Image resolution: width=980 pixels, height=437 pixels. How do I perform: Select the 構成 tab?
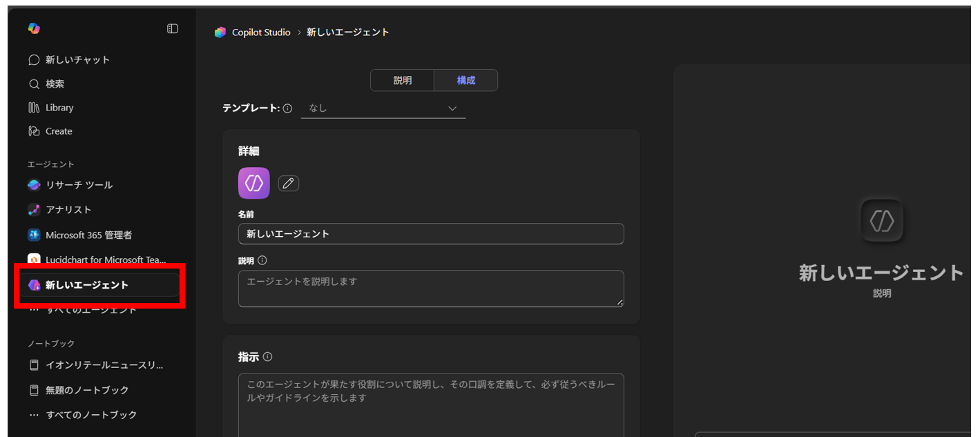465,80
